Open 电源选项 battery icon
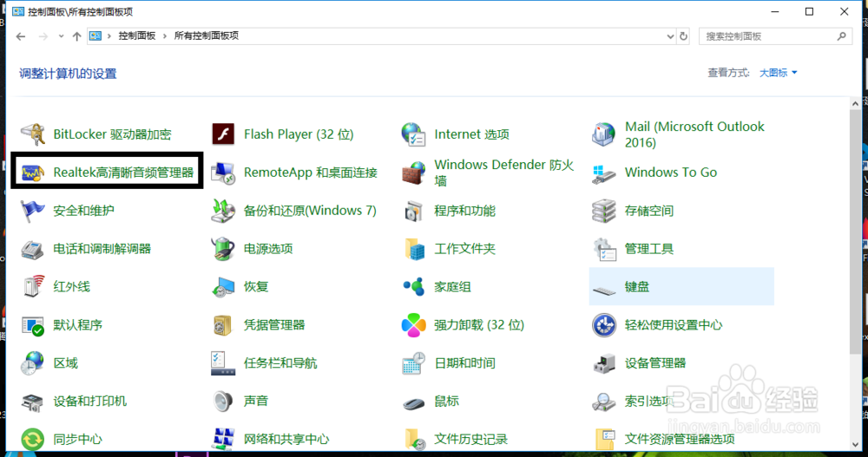Screen dimensions: 868x457 pos(223,249)
